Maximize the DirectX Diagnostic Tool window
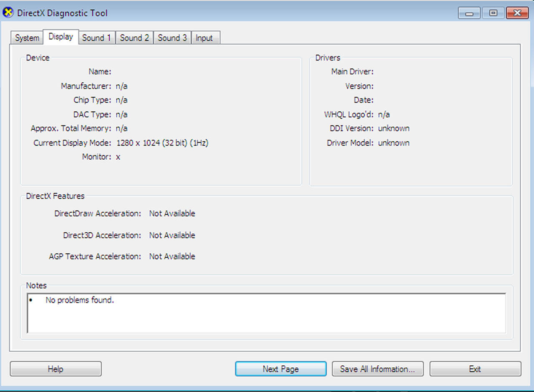 [x=493, y=13]
